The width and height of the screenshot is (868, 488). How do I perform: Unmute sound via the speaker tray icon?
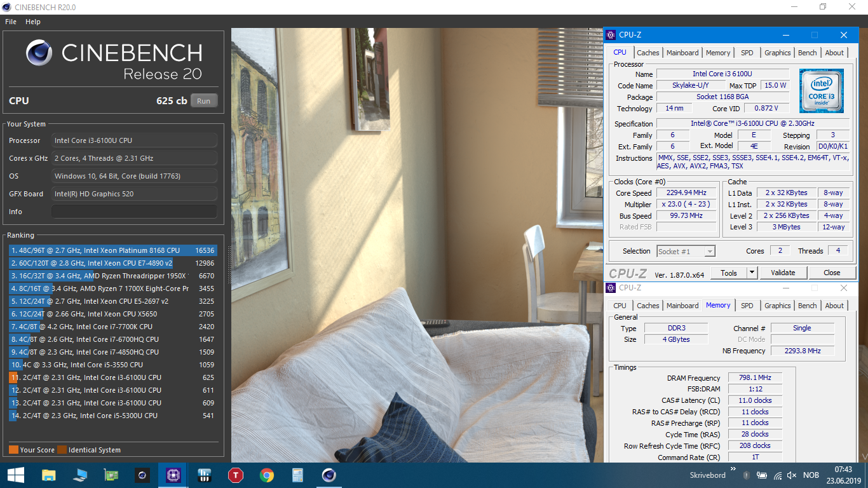[792, 475]
